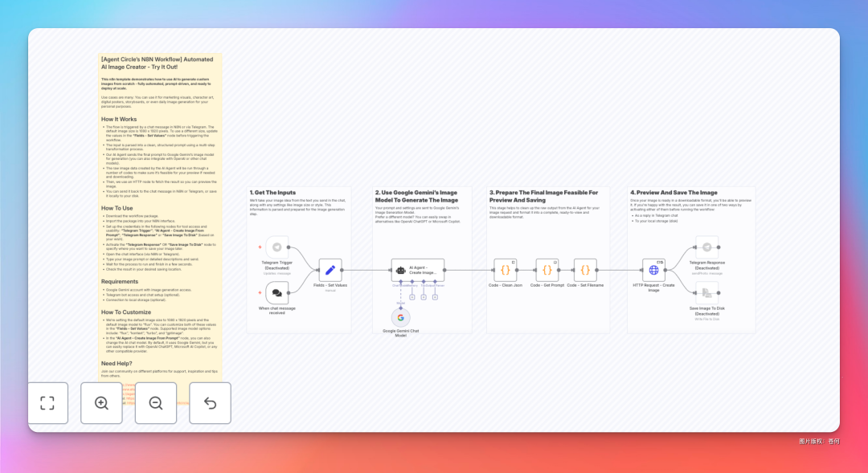Select the HTTP Request - Create Image node
Screen dimensions: 868x473
point(653,270)
